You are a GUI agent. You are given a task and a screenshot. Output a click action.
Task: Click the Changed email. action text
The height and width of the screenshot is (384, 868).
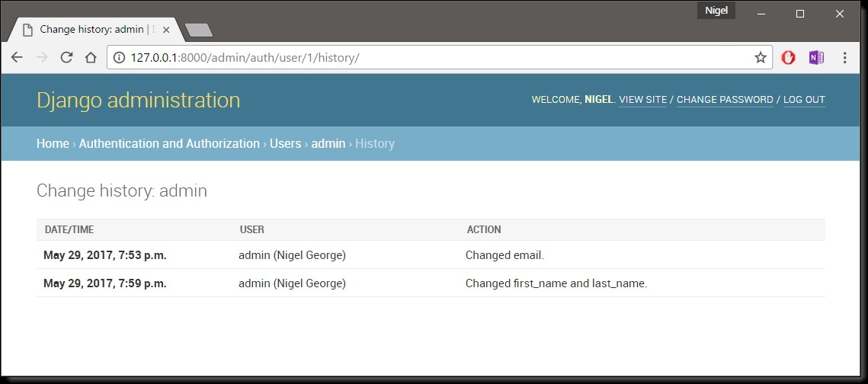504,255
